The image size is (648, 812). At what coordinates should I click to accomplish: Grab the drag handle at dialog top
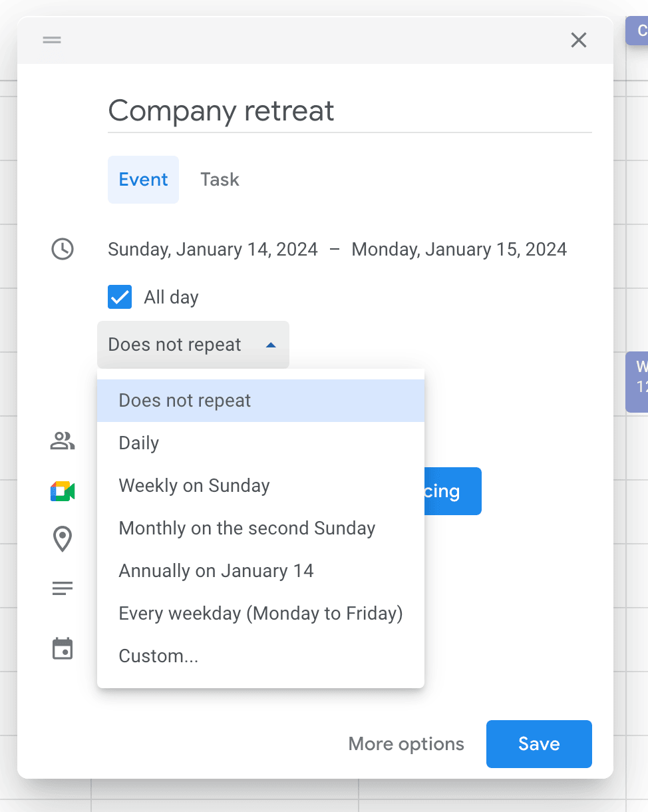click(x=52, y=40)
